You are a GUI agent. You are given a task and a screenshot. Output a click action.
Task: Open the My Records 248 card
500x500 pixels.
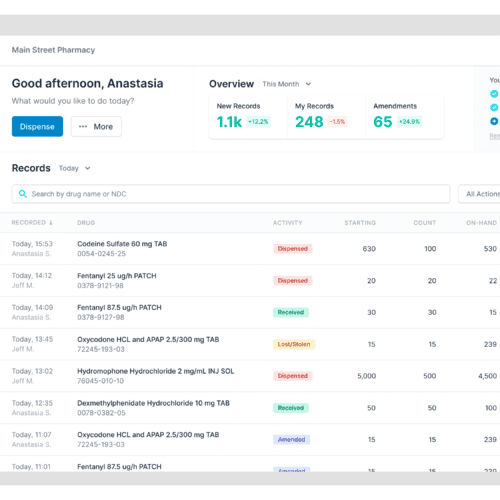[x=327, y=117]
